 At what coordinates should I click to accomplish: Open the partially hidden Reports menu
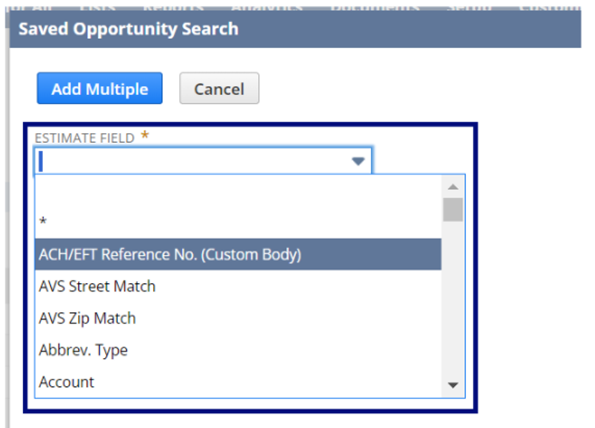pos(173,7)
